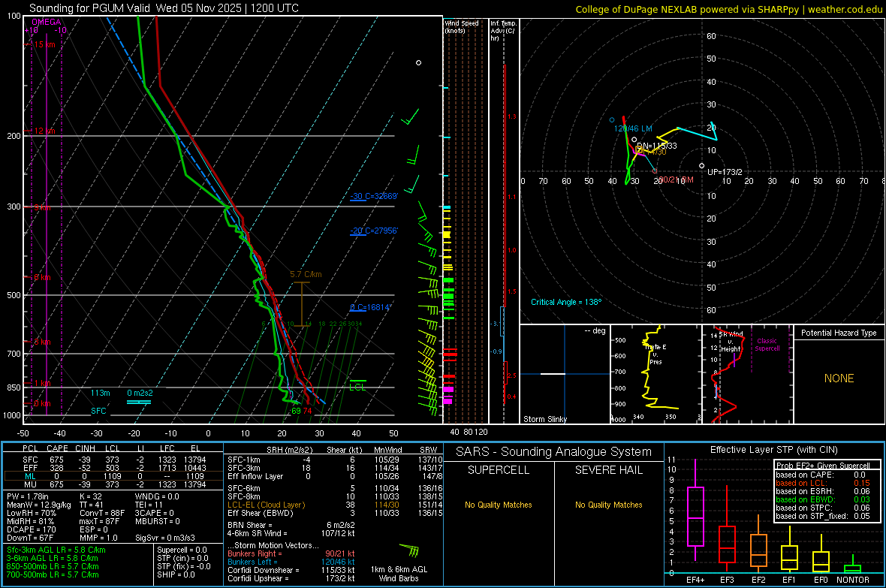Click the 12 km height label
The height and width of the screenshot is (588, 886).
point(45,131)
